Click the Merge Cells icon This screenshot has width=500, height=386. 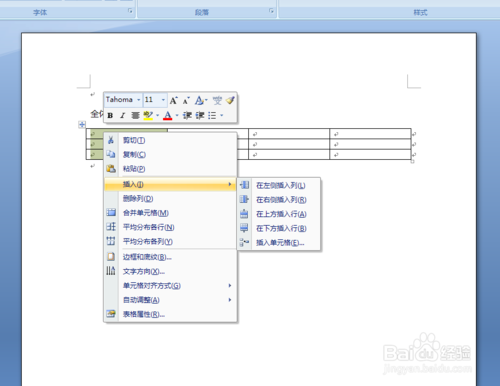point(111,212)
